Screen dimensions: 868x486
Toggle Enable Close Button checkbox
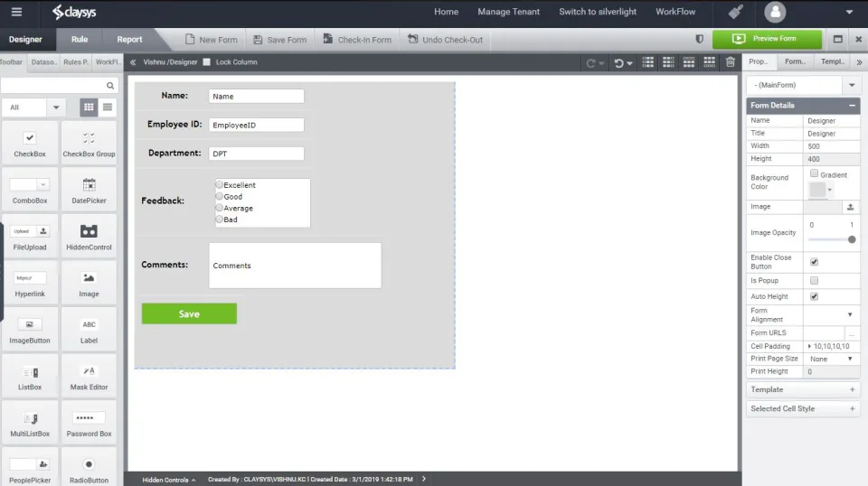point(814,262)
